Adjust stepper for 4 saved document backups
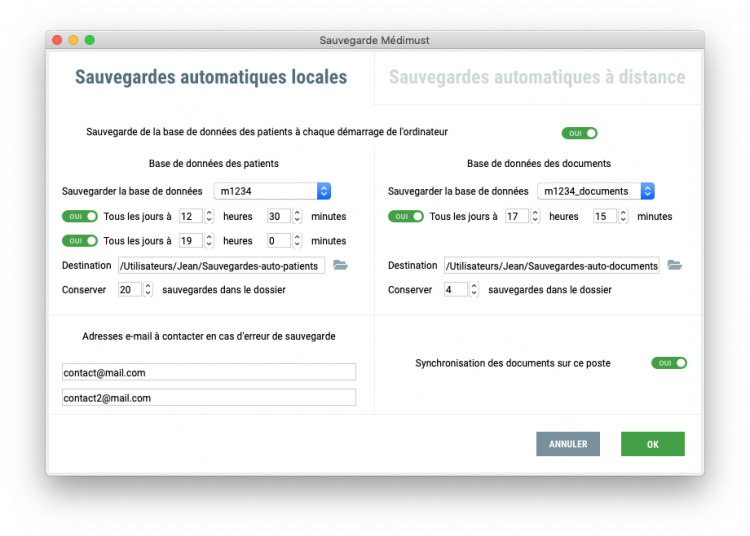Viewport: 750px width, 536px height. (474, 289)
